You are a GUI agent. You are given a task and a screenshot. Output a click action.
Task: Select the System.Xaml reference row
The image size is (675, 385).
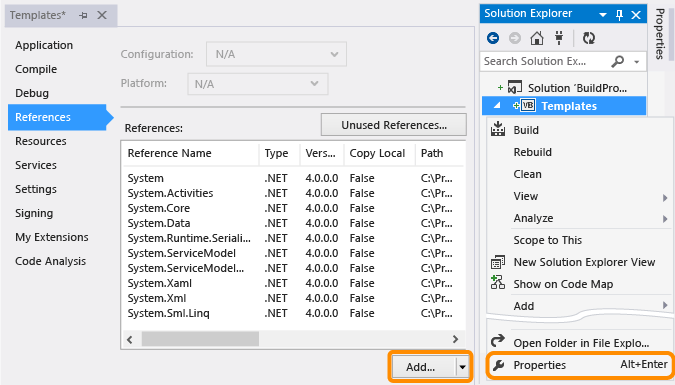[x=293, y=283]
